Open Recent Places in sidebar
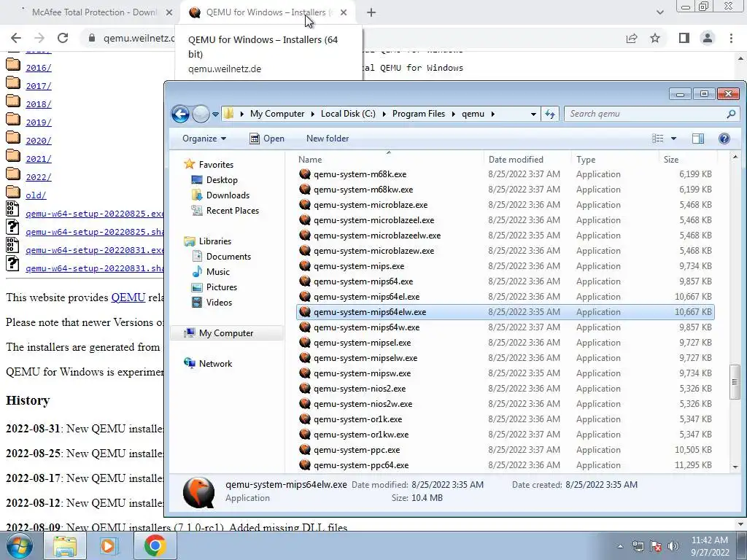This screenshot has height=560, width=747. click(233, 211)
